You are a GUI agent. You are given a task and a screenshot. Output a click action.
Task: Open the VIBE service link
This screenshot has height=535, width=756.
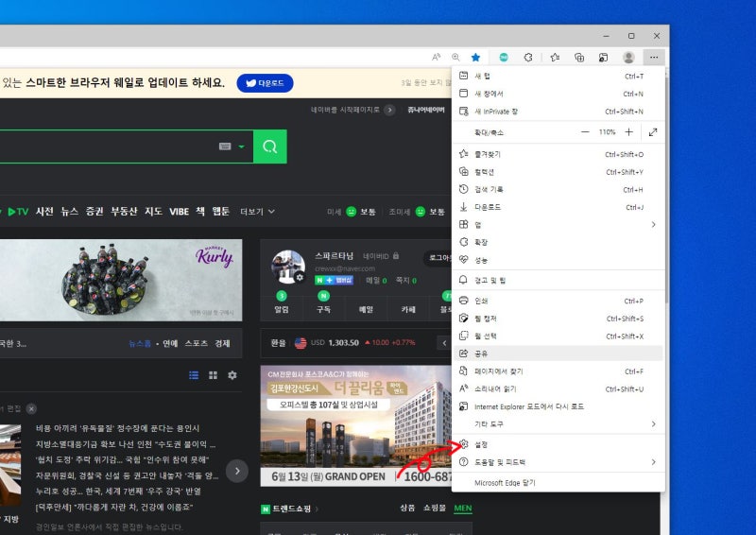point(179,212)
